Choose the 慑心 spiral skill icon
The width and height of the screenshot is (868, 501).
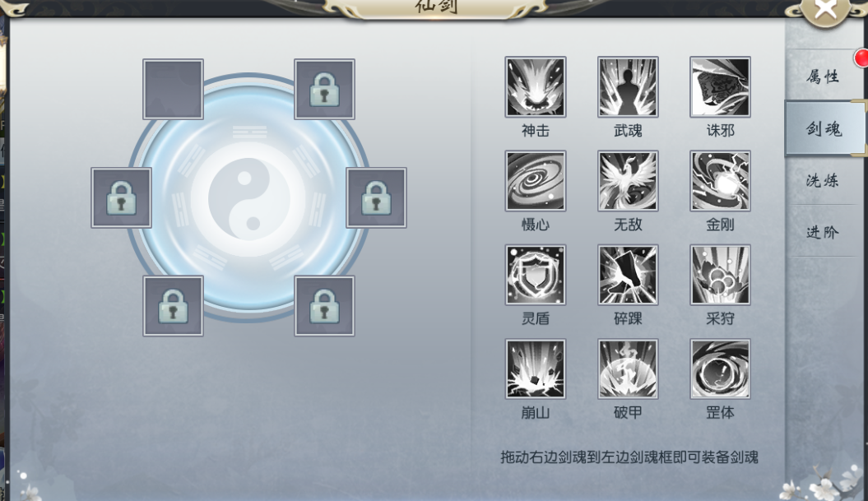tap(536, 181)
